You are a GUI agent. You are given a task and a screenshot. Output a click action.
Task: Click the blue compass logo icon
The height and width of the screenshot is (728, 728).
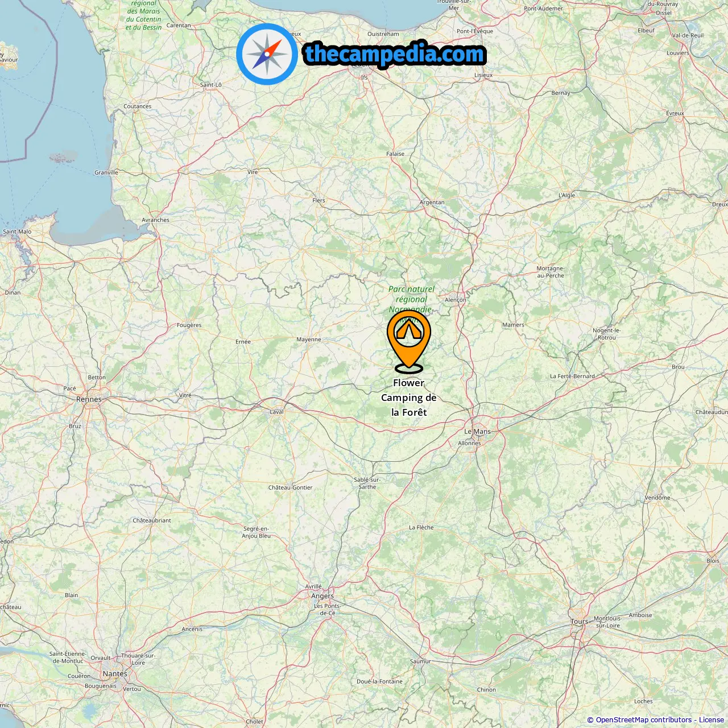[x=267, y=54]
